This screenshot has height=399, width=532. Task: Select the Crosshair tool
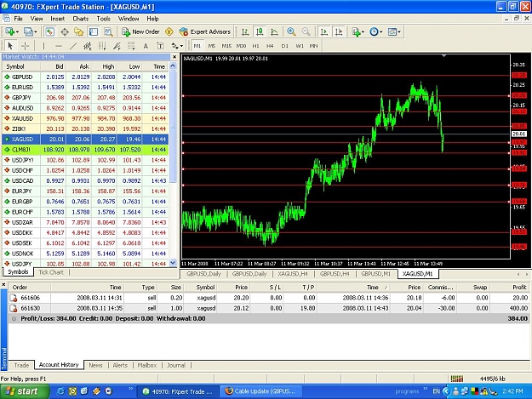[25, 46]
